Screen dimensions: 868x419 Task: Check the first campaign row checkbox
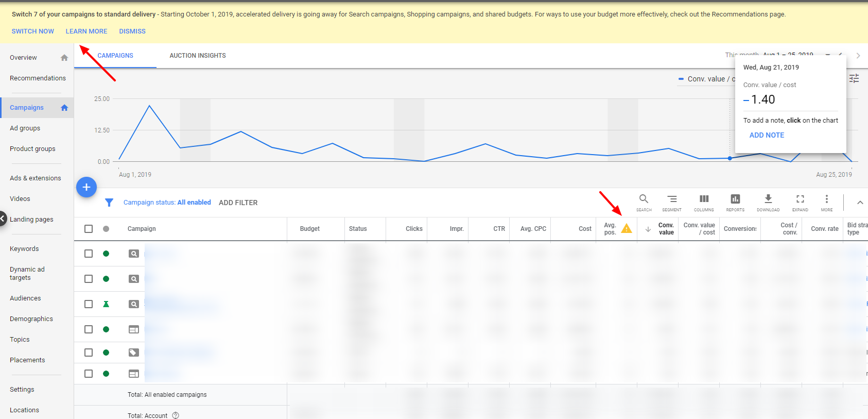pos(89,254)
